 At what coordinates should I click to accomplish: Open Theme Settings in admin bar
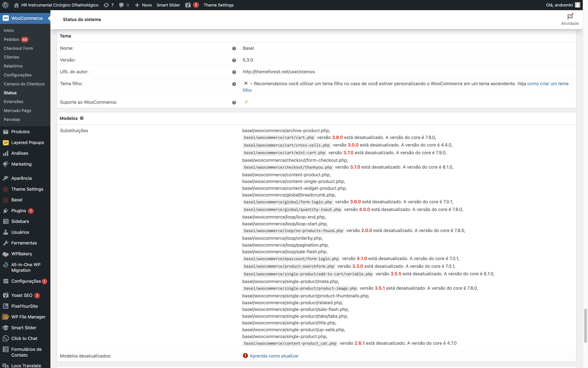coord(218,5)
